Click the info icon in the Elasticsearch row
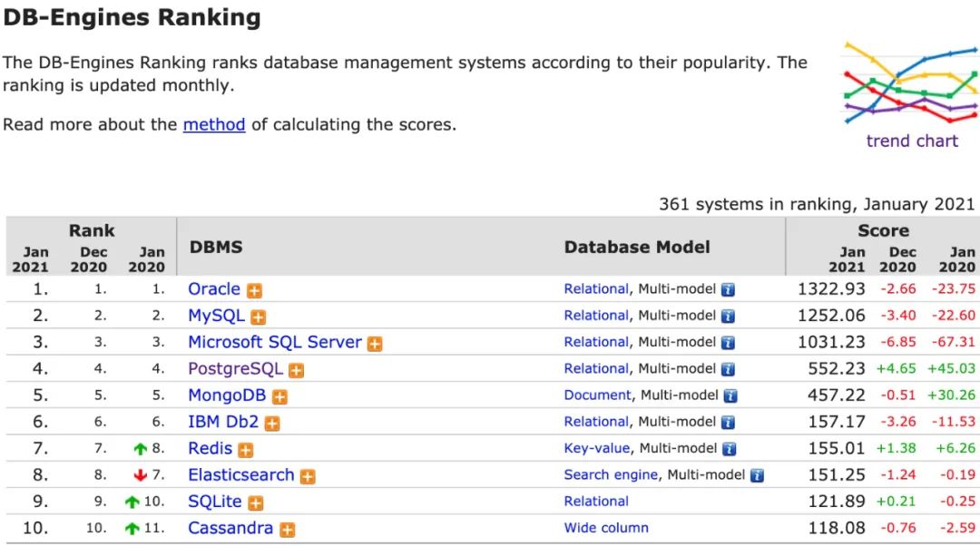Screen dimensions: 980x546 pos(757,475)
